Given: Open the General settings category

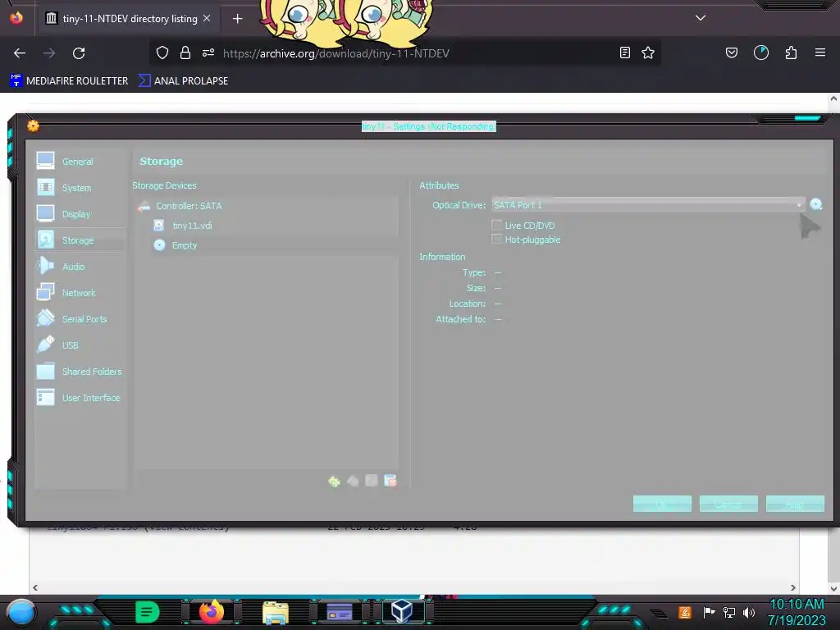Looking at the screenshot, I should (80, 162).
